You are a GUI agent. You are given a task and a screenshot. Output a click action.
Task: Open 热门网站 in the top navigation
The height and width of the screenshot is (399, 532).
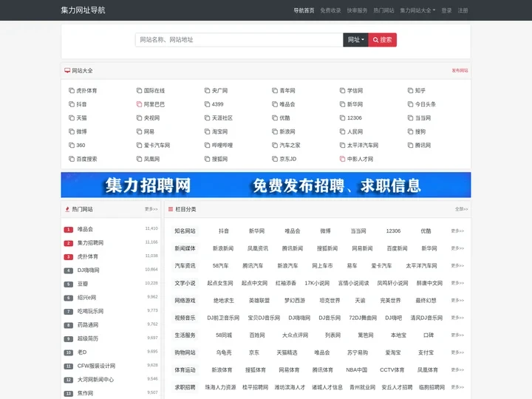(383, 10)
